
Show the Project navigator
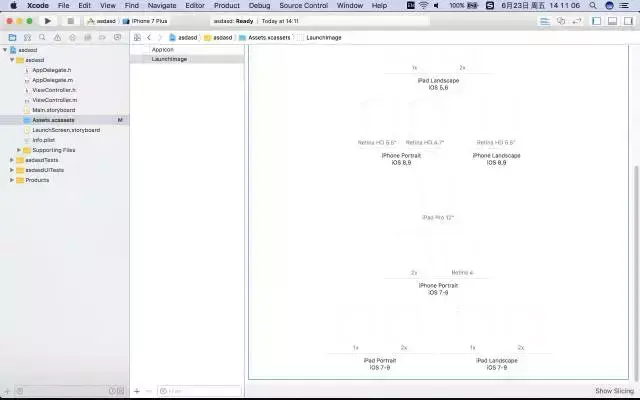(12, 38)
